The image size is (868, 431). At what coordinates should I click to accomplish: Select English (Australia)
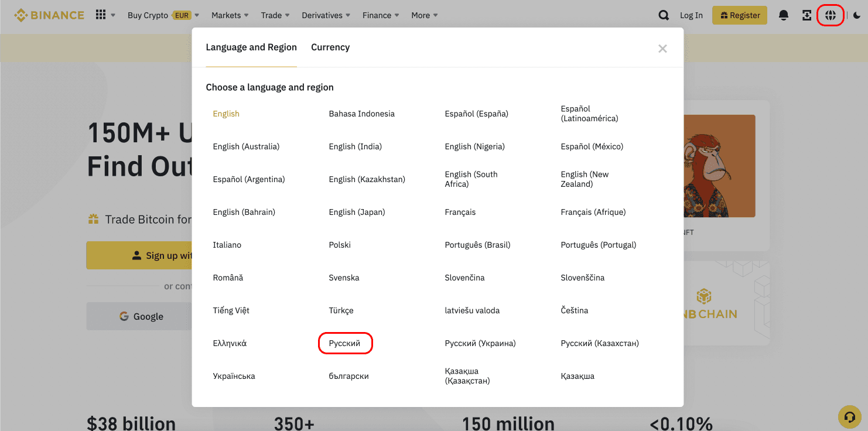(x=246, y=146)
